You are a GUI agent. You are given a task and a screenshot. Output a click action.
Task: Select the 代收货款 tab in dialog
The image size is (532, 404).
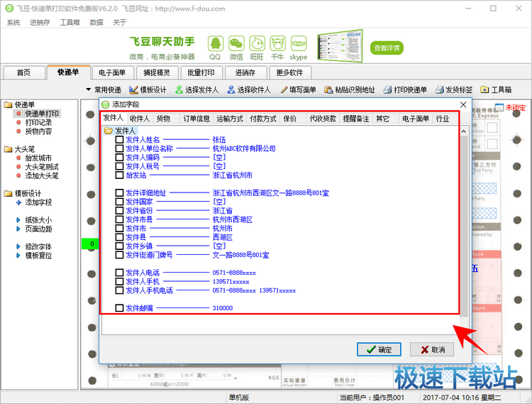[322, 119]
